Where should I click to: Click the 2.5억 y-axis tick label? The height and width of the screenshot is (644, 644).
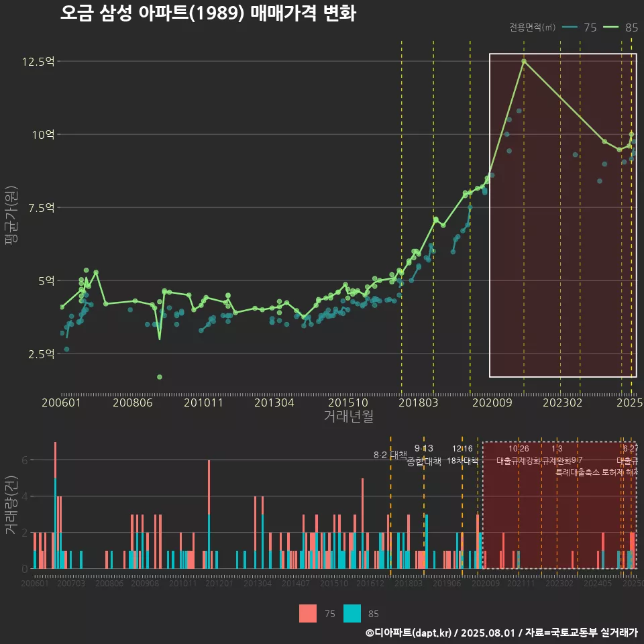[x=41, y=354]
